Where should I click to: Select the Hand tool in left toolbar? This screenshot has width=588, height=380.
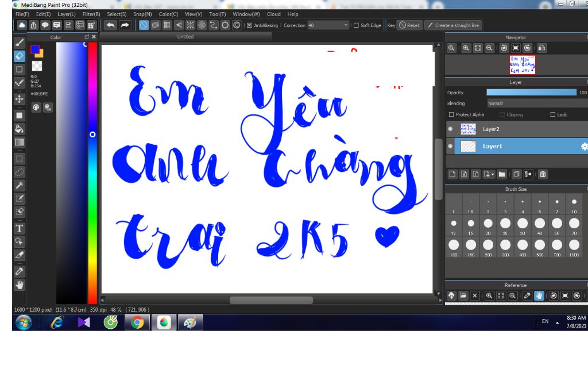20,285
